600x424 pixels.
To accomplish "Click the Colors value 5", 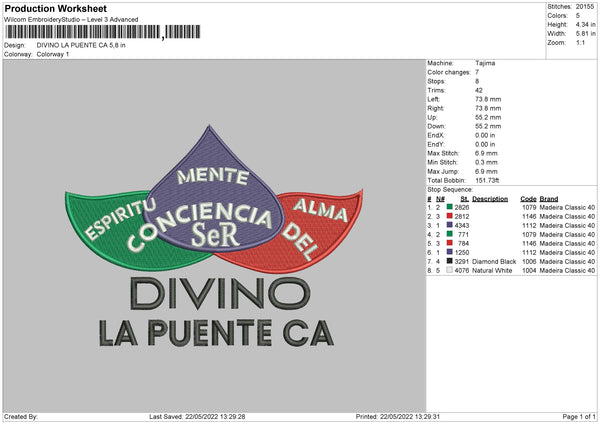I will pyautogui.click(x=578, y=16).
